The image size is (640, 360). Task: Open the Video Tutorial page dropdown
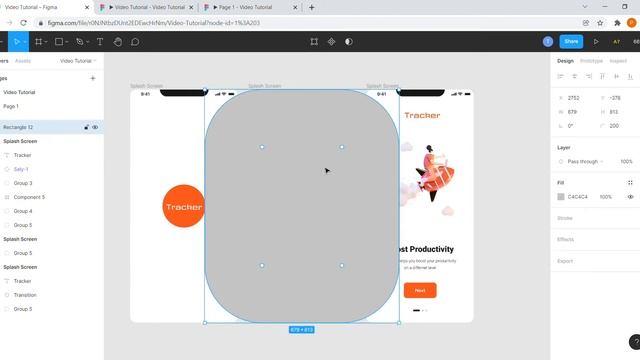tap(78, 61)
